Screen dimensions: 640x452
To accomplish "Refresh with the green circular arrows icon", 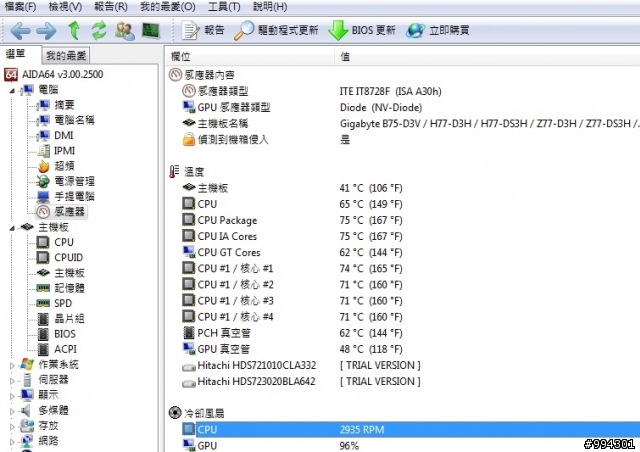I will (98, 30).
